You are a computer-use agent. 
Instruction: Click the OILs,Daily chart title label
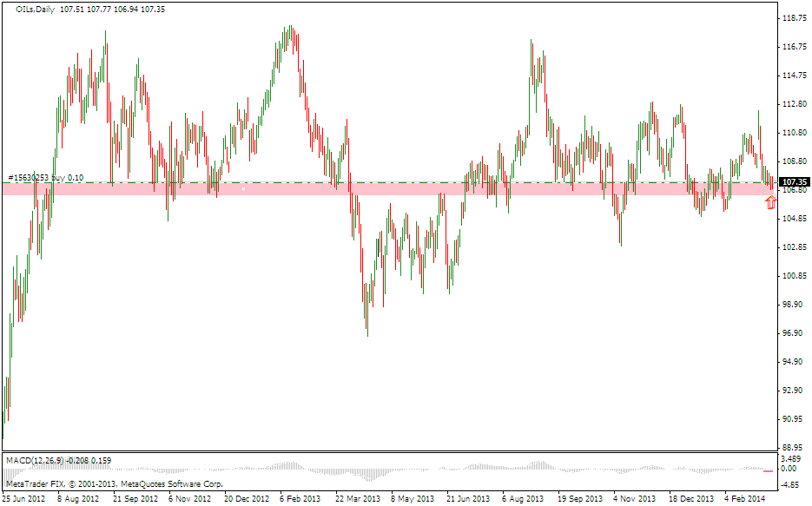click(36, 9)
